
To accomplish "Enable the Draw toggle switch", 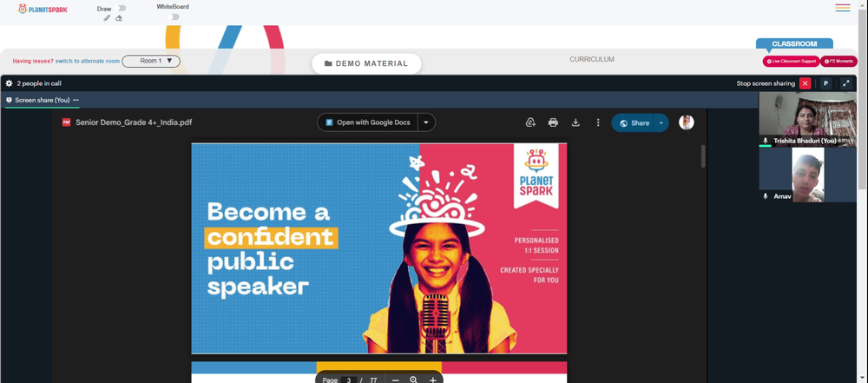I will point(122,9).
